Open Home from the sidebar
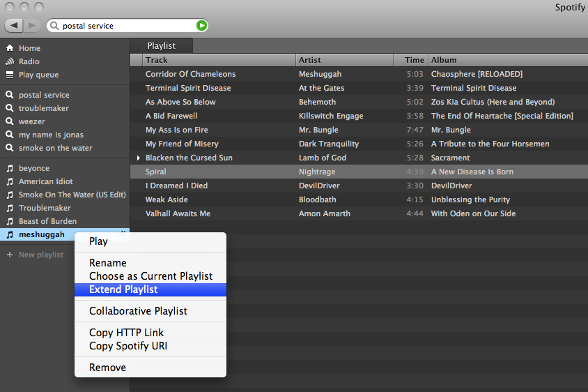This screenshot has width=588, height=392. click(29, 48)
